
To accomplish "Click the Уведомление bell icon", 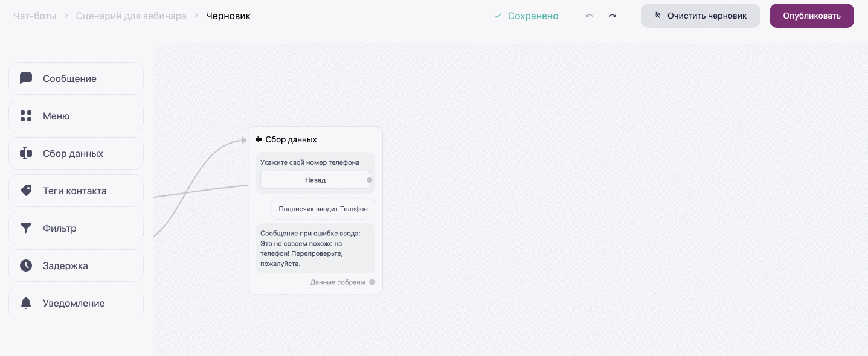I will pos(26,303).
